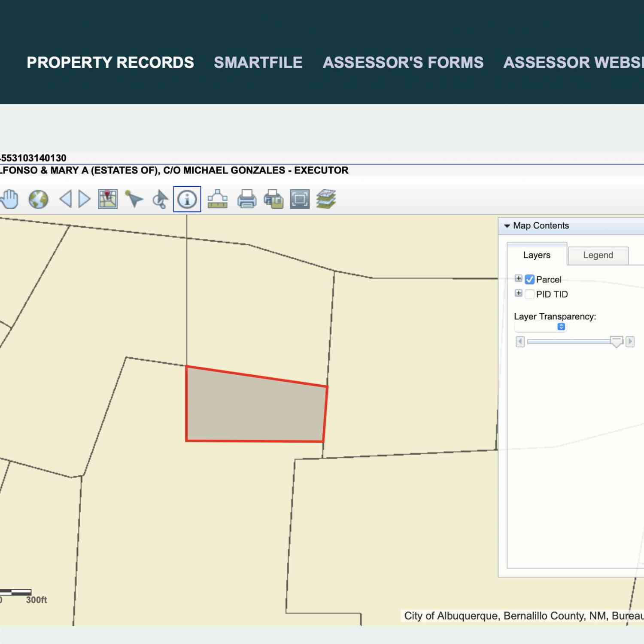644x644 pixels.
Task: Click the map pin locate icon
Action: click(x=107, y=199)
